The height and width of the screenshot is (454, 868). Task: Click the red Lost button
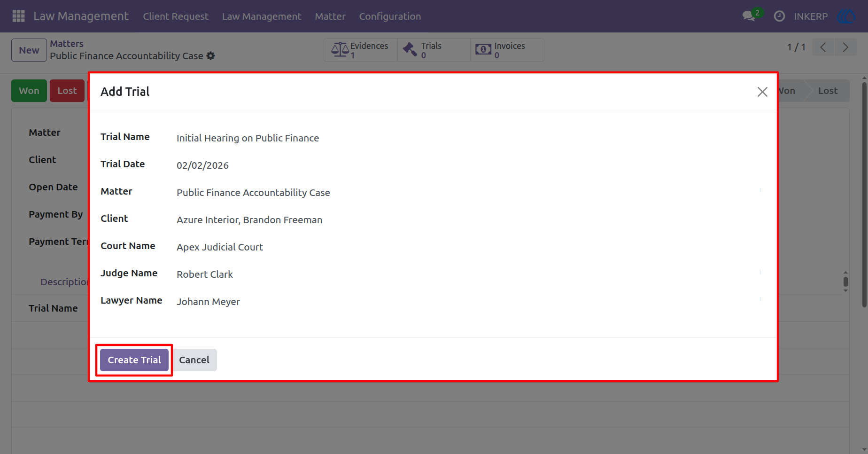click(67, 91)
